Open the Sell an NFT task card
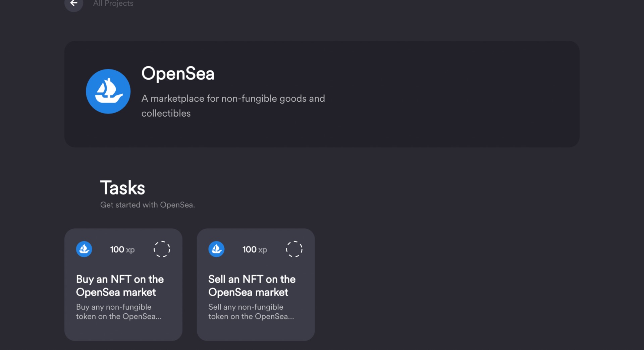This screenshot has height=350, width=644. (256, 285)
